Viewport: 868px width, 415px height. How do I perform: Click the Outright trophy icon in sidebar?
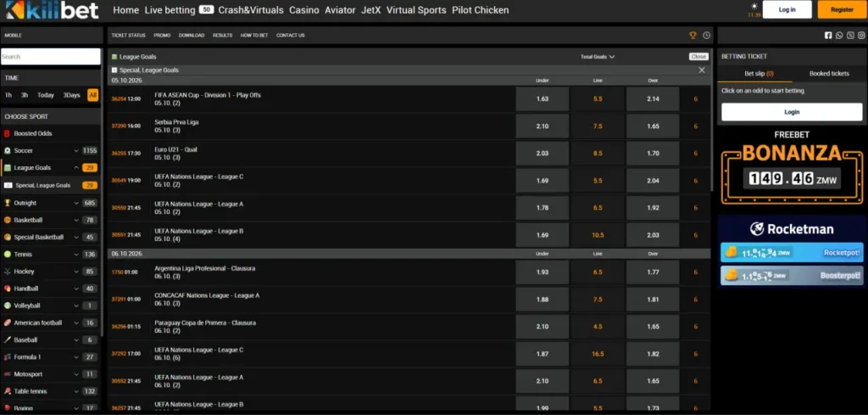point(7,203)
